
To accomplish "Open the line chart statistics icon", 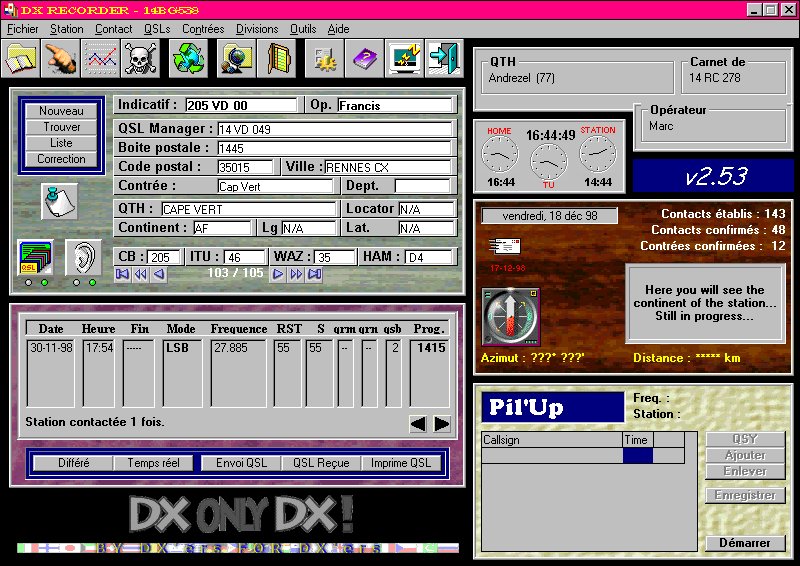I will click(101, 59).
